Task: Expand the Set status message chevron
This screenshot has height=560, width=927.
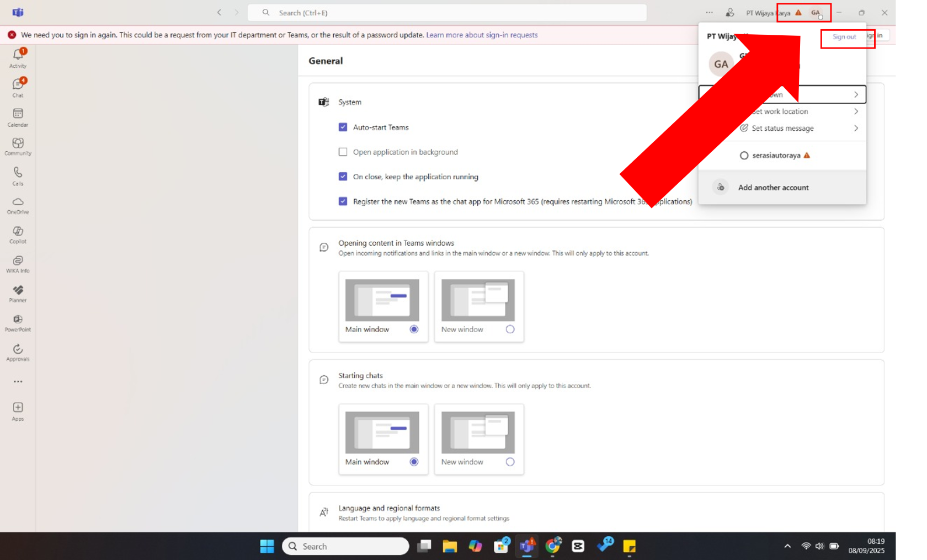Action: point(855,128)
